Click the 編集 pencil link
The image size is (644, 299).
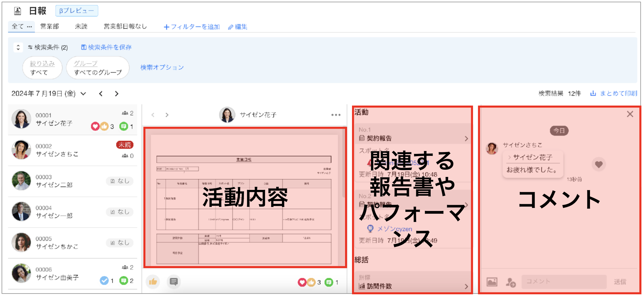click(238, 27)
